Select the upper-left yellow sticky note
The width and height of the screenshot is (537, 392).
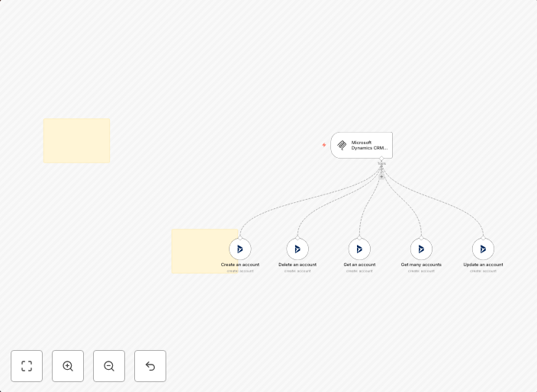point(76,140)
